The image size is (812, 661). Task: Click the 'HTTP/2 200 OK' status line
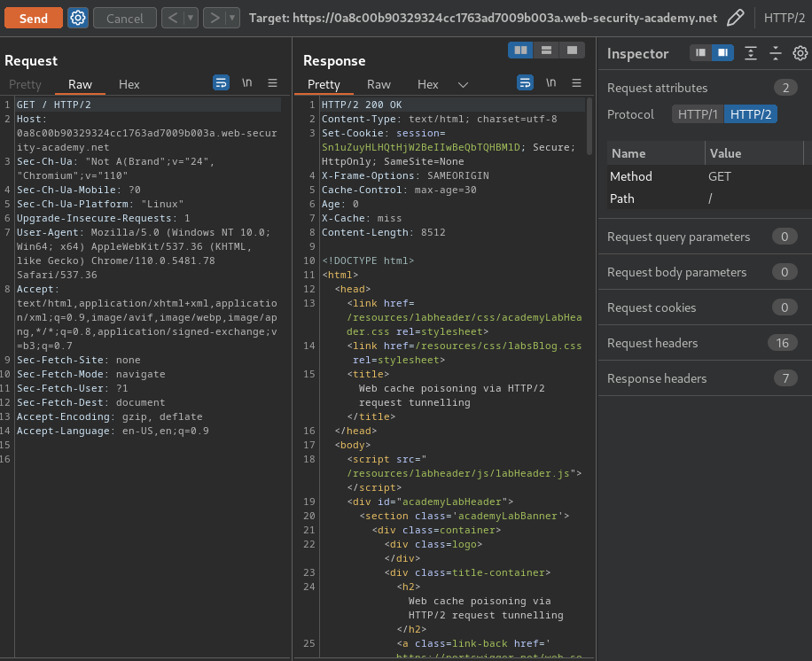(362, 105)
